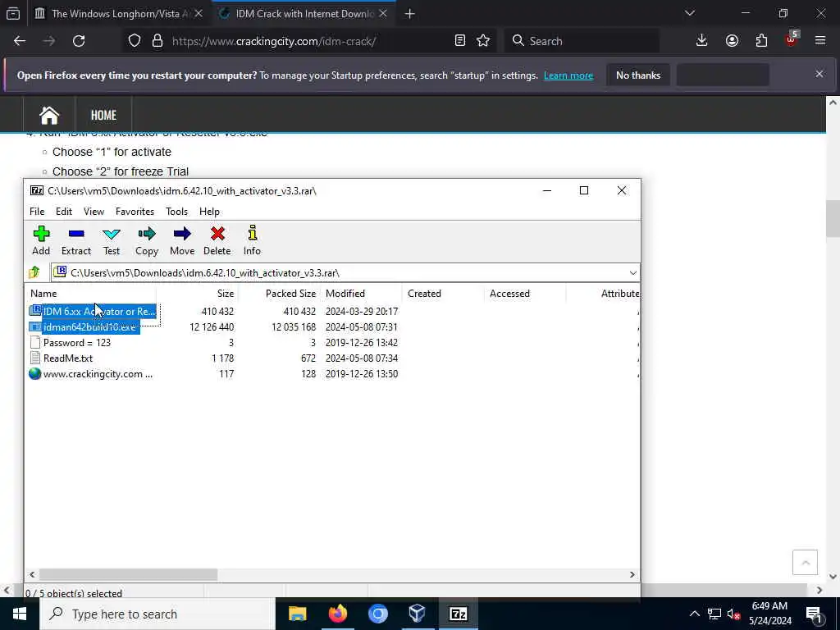840x630 pixels.
Task: Open Firefox account icon
Action: pos(732,41)
